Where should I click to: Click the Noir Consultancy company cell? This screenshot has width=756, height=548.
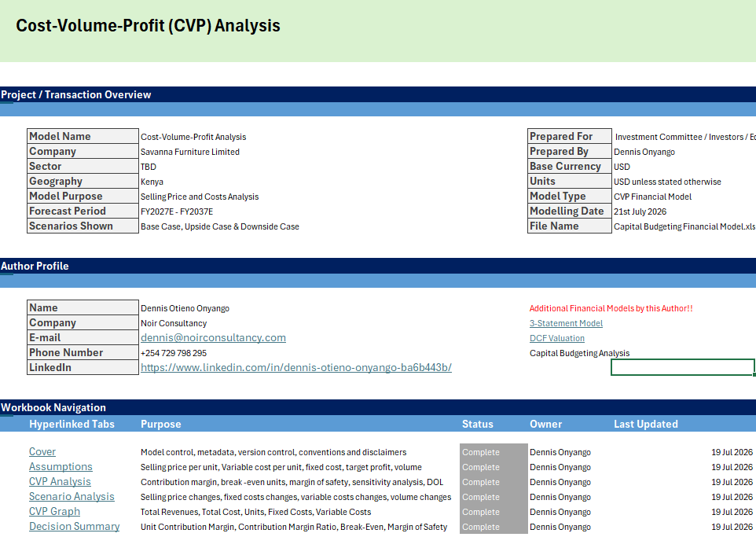pos(174,323)
